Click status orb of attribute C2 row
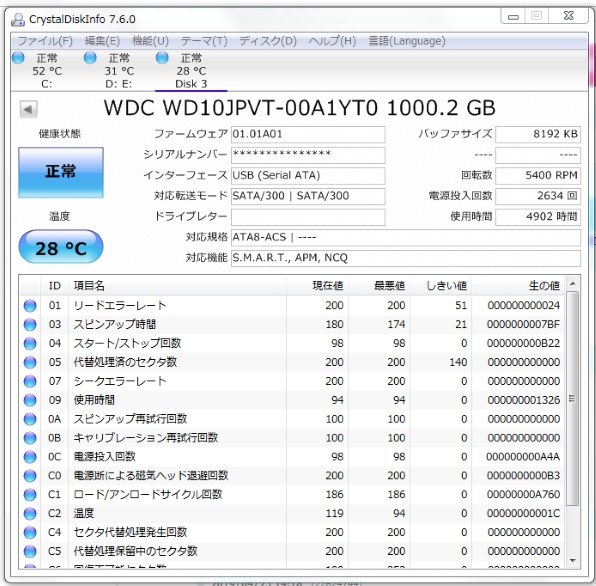This screenshot has height=586, width=596. coord(30,513)
